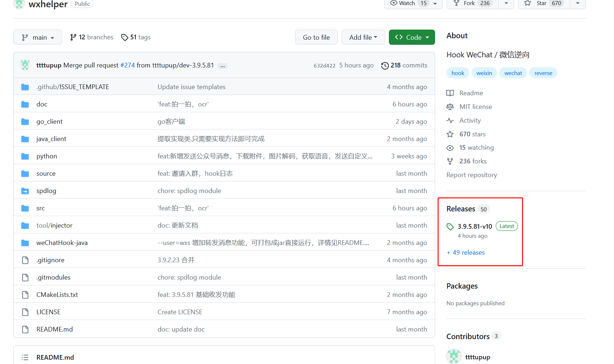Open the green Code dropdown
Screen dimensions: 614x364
(412, 37)
